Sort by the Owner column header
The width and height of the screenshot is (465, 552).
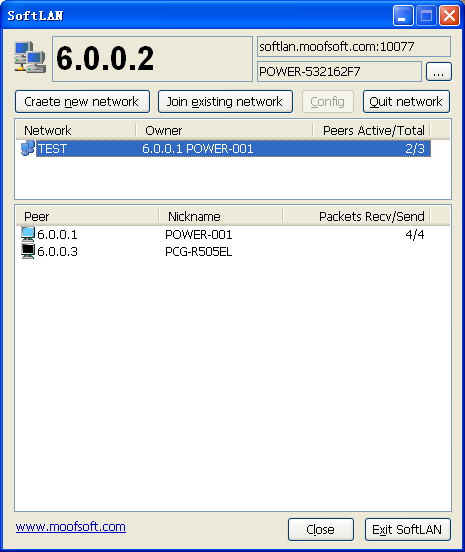pos(224,130)
